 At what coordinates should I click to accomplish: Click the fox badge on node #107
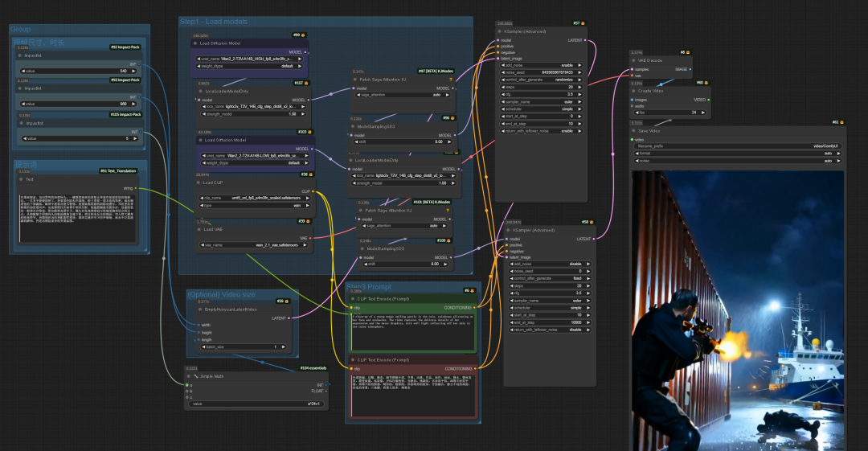306,83
